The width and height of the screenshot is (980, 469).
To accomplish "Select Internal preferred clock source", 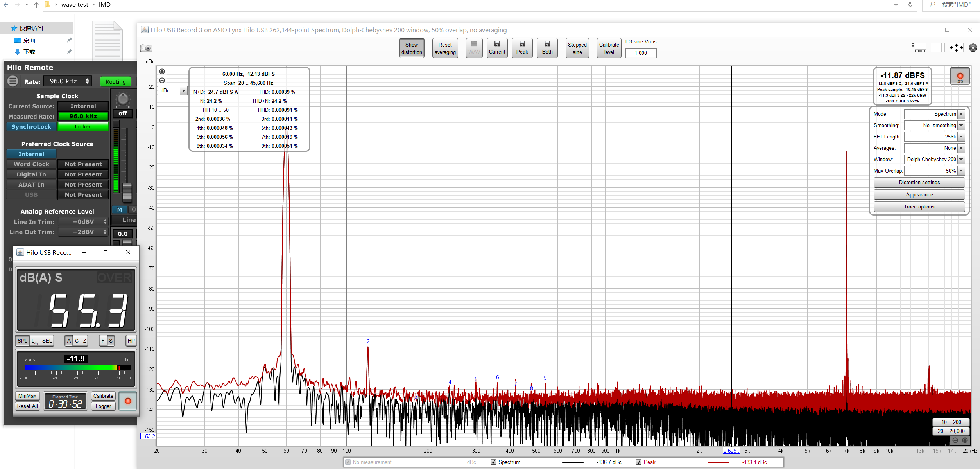I will click(31, 154).
